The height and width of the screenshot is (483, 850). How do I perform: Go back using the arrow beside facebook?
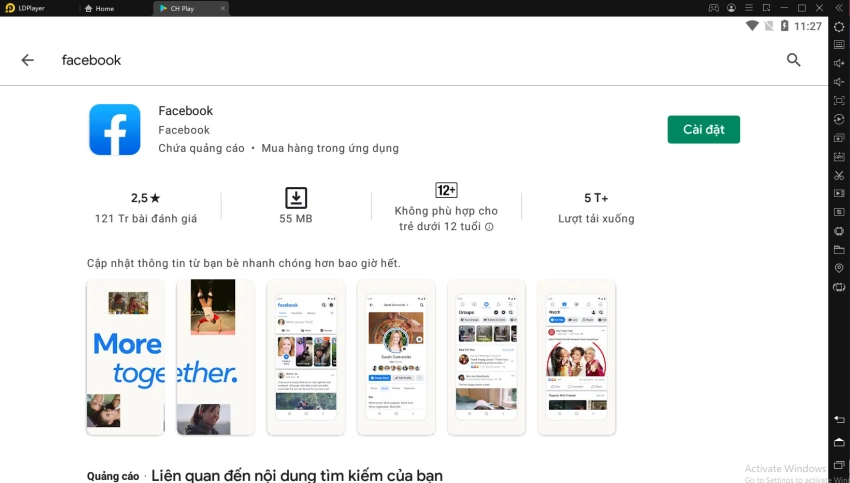[28, 60]
